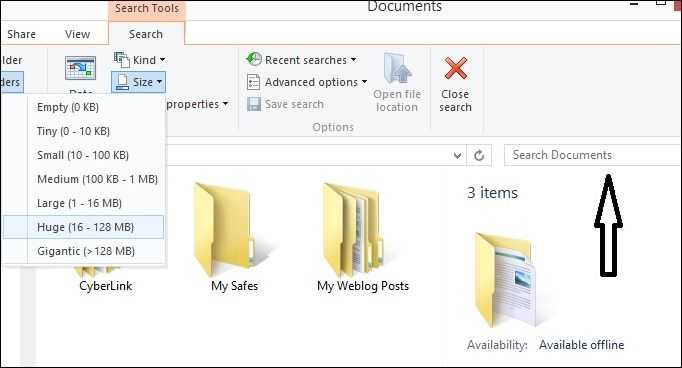Click inside the Search Documents box
This screenshot has height=368, width=682.
point(592,155)
